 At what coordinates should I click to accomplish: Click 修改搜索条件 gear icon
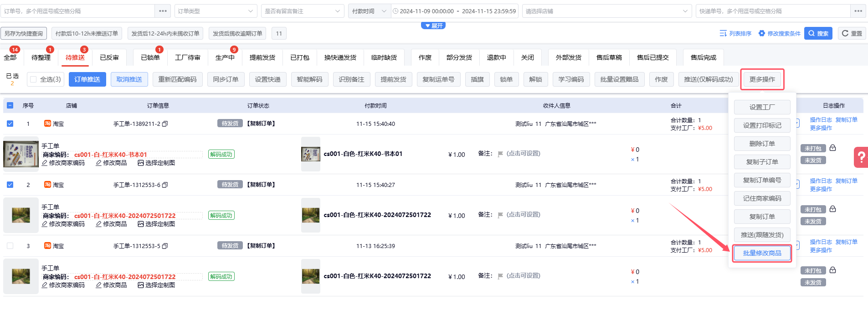coord(761,33)
